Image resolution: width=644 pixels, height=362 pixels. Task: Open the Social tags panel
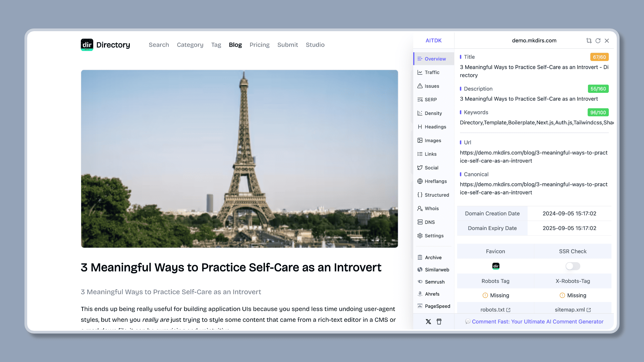[431, 168]
